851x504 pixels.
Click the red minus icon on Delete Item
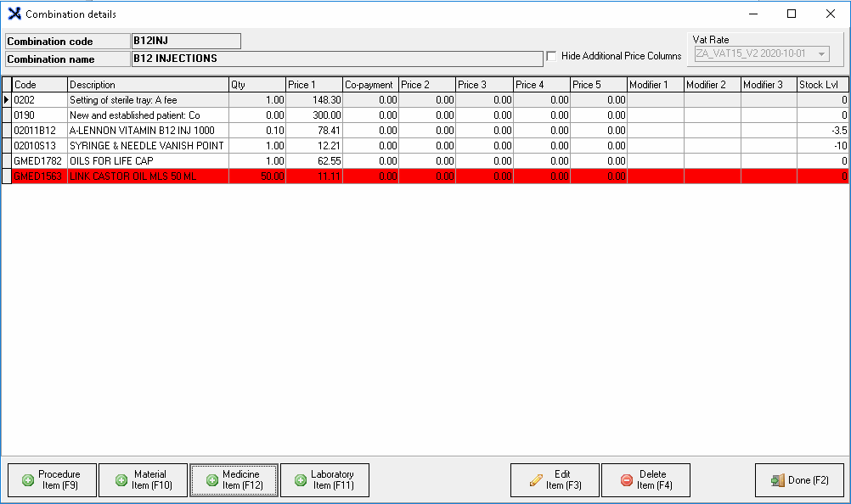(x=626, y=480)
